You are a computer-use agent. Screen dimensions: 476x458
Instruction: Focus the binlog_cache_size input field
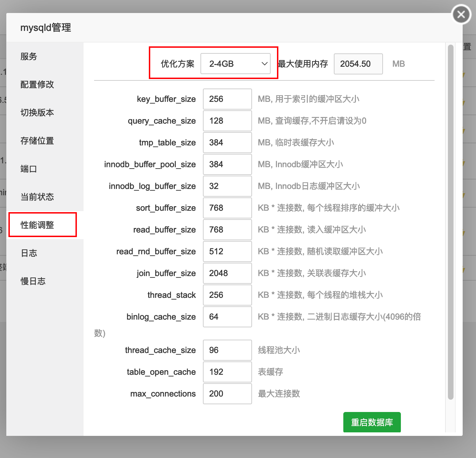pyautogui.click(x=227, y=317)
